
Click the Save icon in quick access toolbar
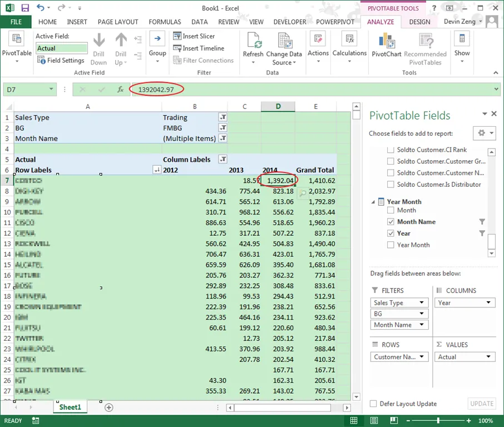click(25, 8)
